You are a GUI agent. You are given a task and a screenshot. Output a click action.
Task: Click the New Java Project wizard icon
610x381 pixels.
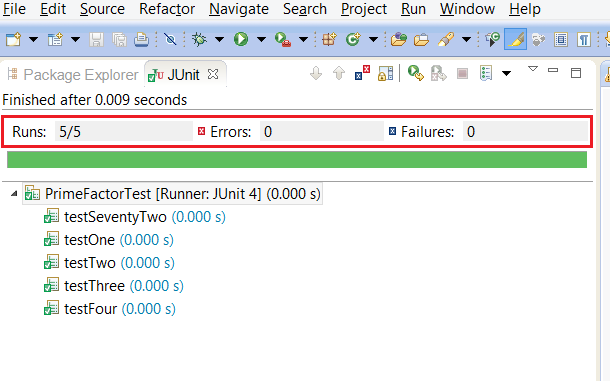(x=55, y=39)
